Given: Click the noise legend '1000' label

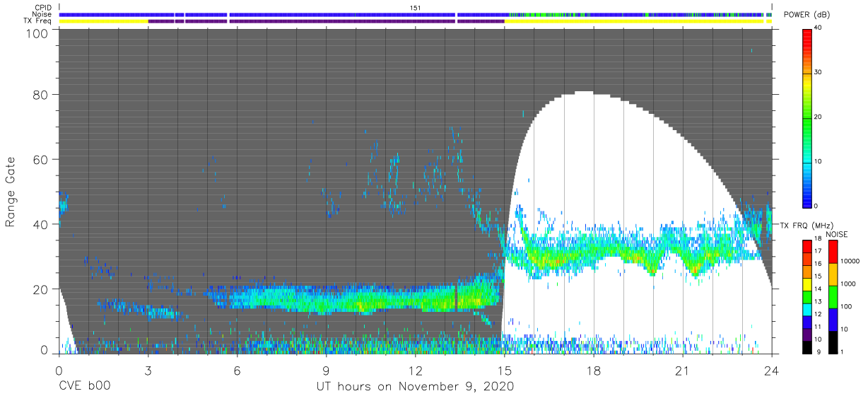Looking at the screenshot, I should (847, 284).
